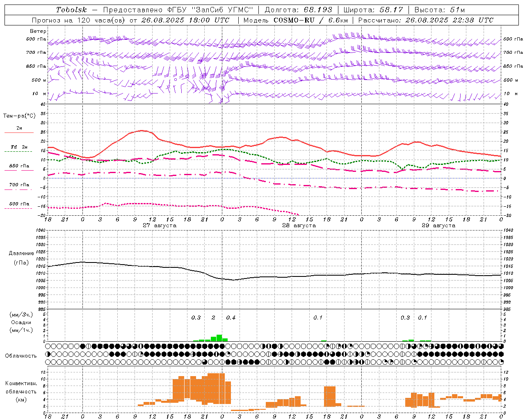Viewport: 525px width, 420px height.
Task: Click the (км) unit label for convective cloudiness
Action: pyautogui.click(x=21, y=399)
